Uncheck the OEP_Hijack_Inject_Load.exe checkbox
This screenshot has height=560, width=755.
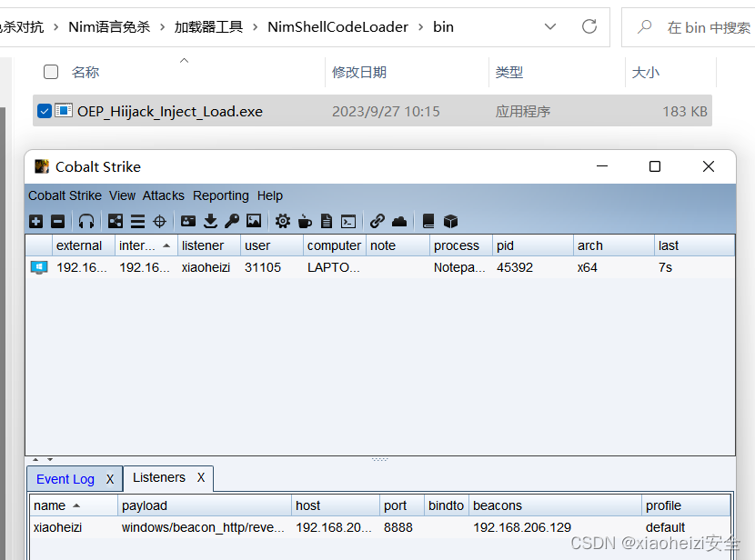[x=45, y=111]
